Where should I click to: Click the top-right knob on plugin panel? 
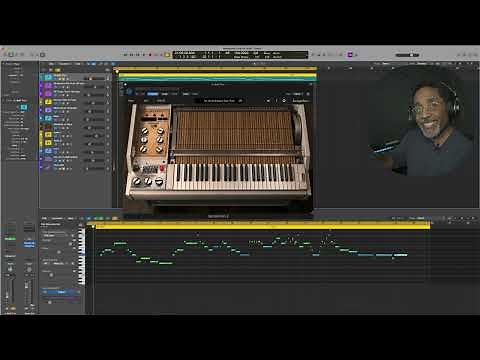[x=160, y=131]
